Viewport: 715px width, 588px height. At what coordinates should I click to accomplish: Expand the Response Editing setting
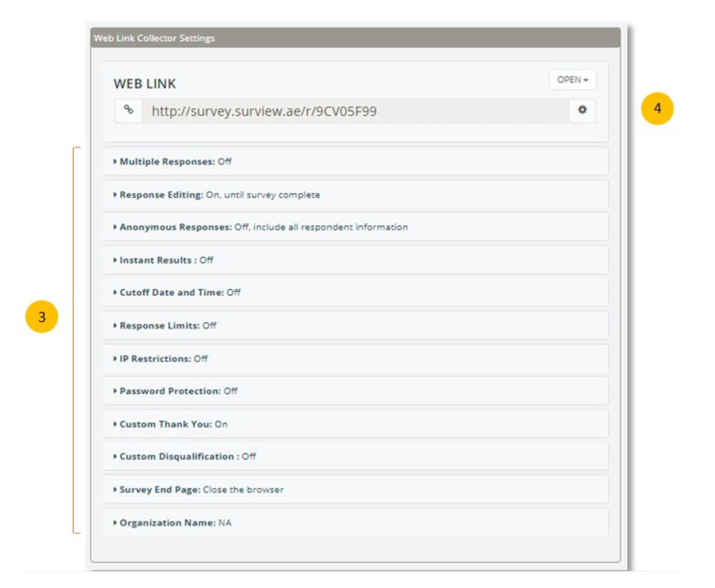click(219, 195)
